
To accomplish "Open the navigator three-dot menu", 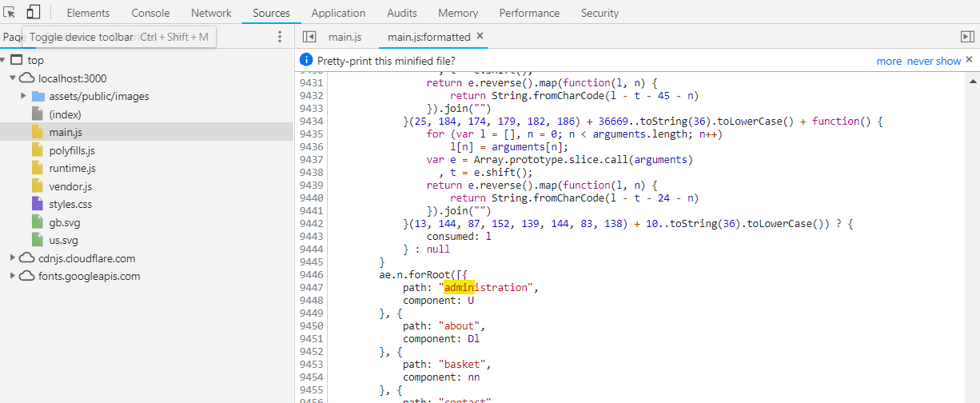I will 279,37.
